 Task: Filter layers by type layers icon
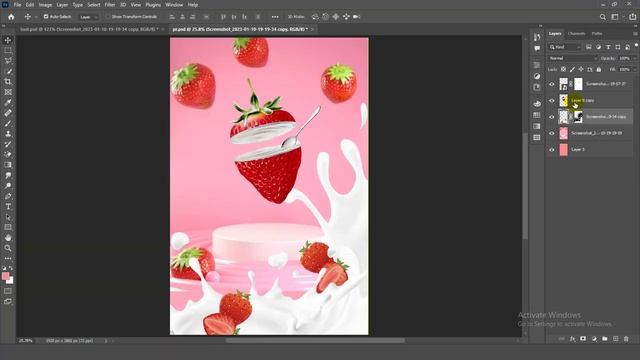(x=608, y=47)
